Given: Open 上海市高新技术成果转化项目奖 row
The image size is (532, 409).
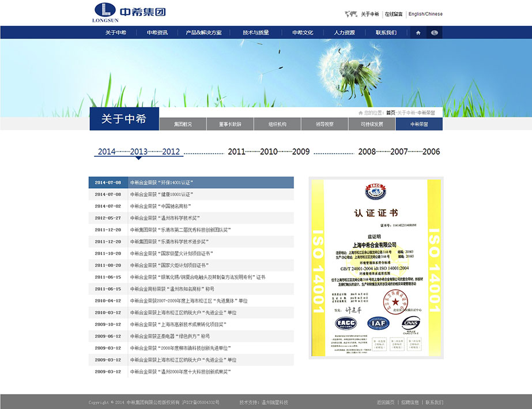Looking at the screenshot, I should [x=191, y=324].
